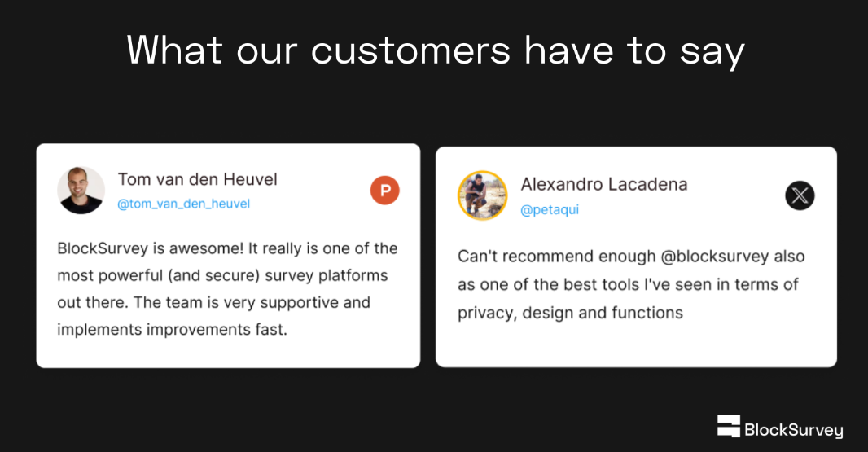
Task: Open Tom van den Heuvel's profile photo
Action: [x=81, y=191]
